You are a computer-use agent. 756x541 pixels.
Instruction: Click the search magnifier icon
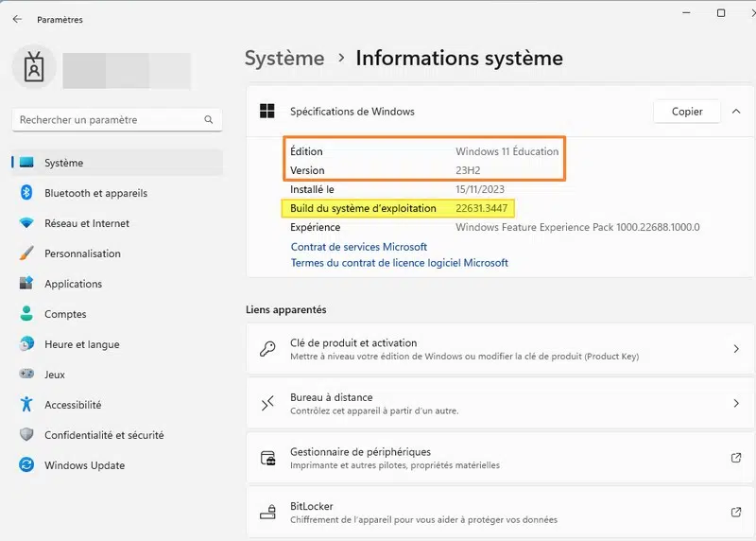pyautogui.click(x=209, y=120)
